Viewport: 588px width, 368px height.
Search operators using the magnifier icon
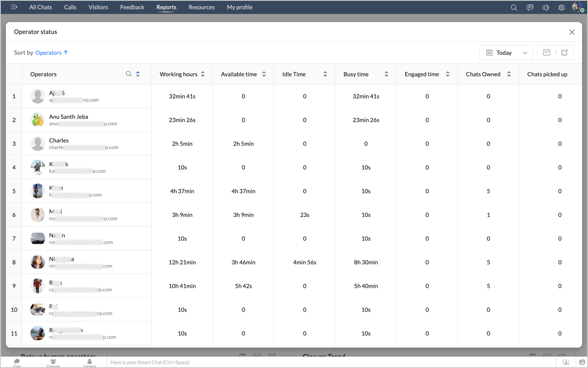129,74
